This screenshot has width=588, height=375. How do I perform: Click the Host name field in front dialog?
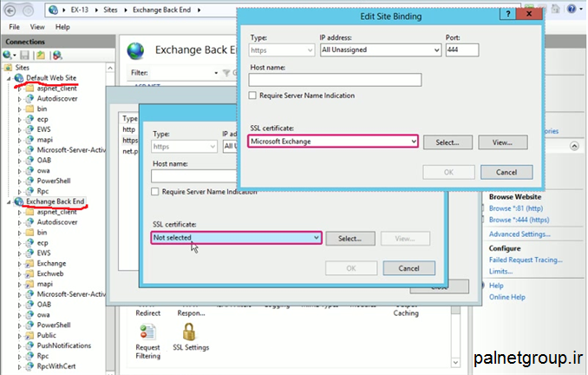(335, 80)
